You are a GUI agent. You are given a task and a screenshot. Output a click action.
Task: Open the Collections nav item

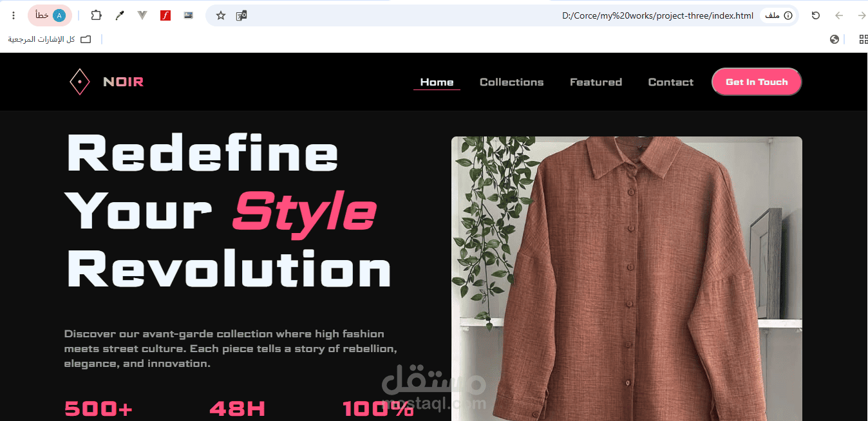click(x=512, y=82)
